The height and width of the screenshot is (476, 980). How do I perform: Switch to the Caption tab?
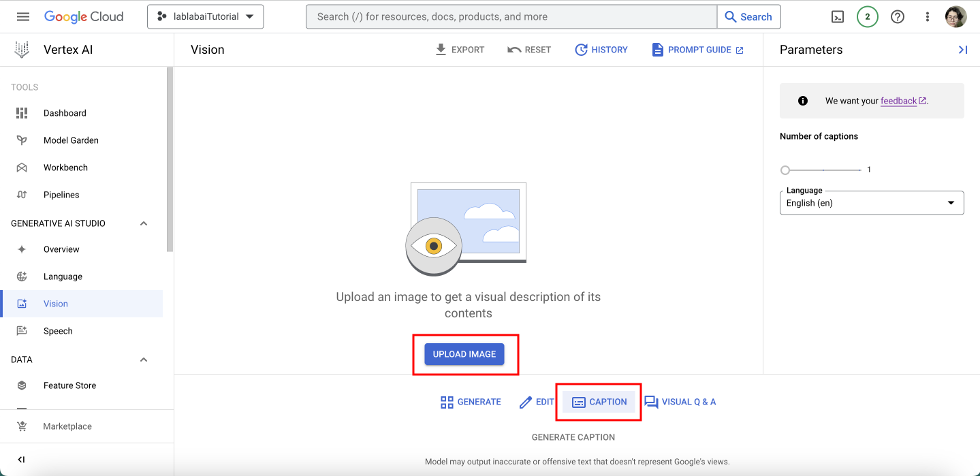599,402
